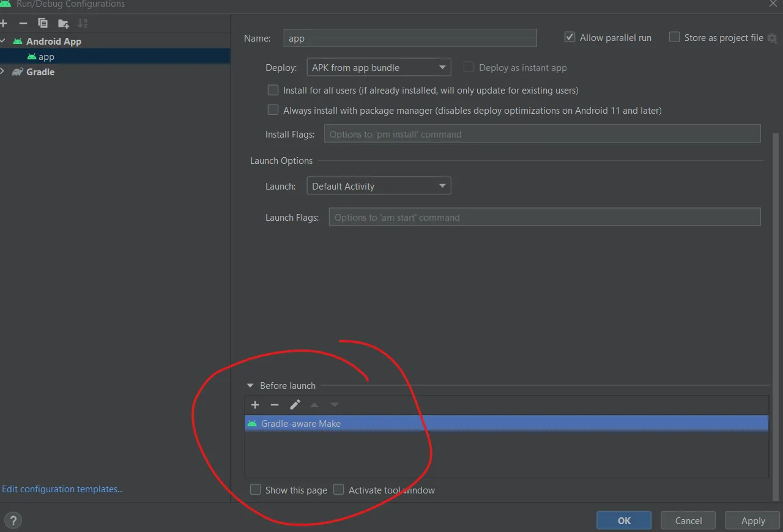Sort configurations alphabetically

83,23
